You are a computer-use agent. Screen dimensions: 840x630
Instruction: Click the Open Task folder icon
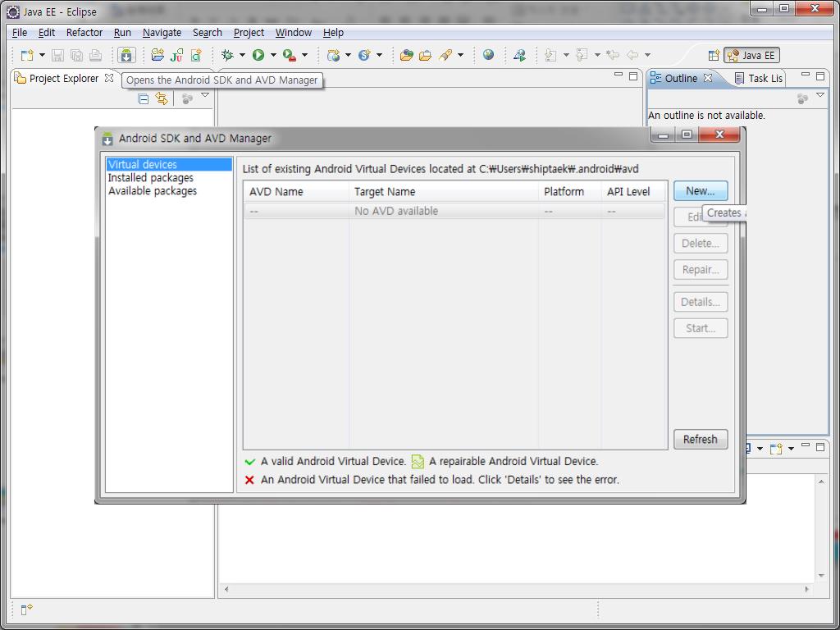click(426, 55)
